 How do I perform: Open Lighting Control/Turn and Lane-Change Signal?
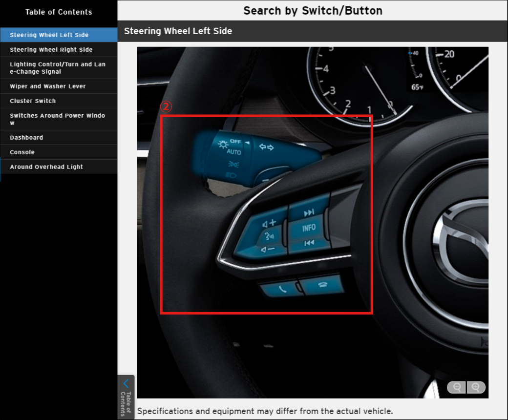pos(59,68)
